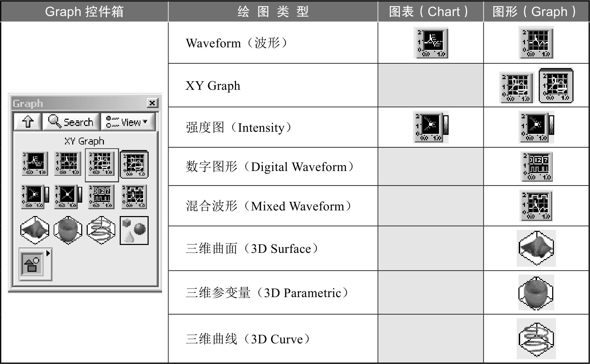Viewport: 590px width, 364px height.
Task: Click Intensity row icon in the table's Graph column
Action: [536, 127]
